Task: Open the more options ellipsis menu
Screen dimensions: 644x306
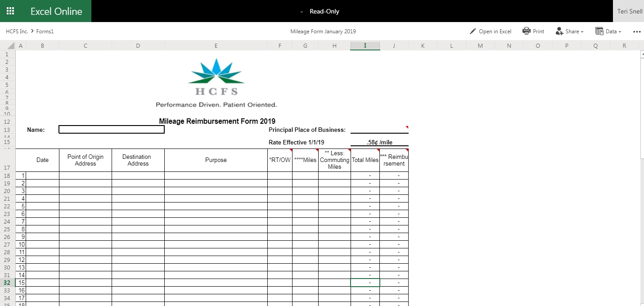Action: point(636,31)
